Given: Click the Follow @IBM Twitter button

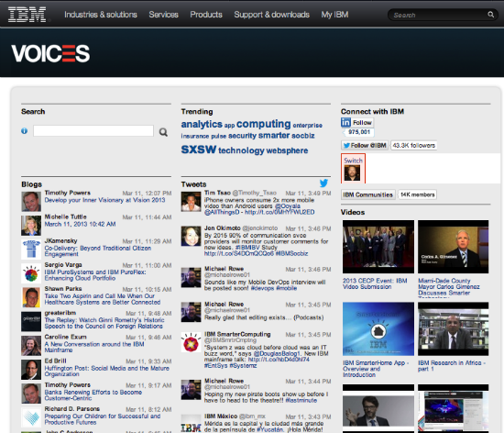Looking at the screenshot, I should pos(365,146).
